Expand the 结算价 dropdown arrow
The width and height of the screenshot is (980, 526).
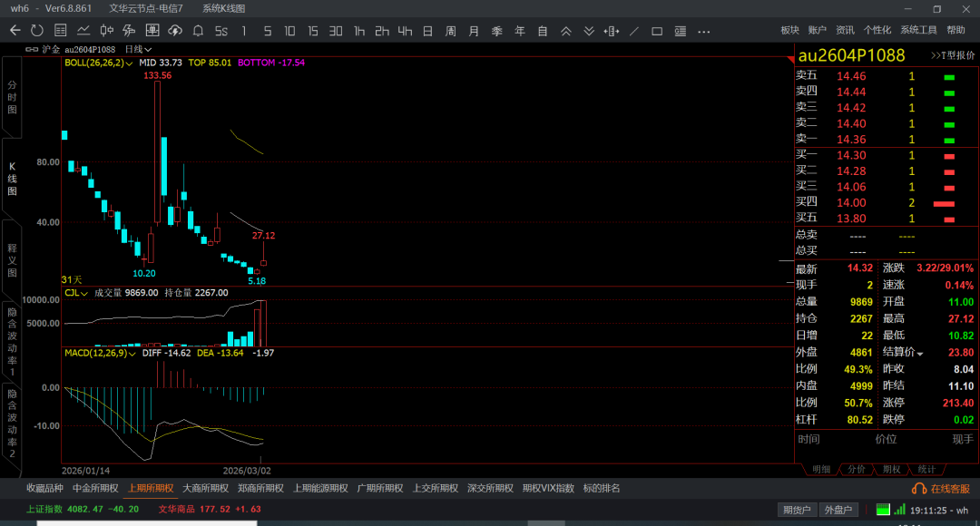pyautogui.click(x=920, y=354)
